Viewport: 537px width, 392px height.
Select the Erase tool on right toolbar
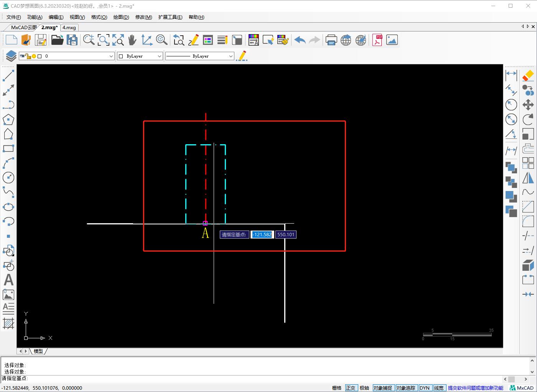[x=528, y=76]
